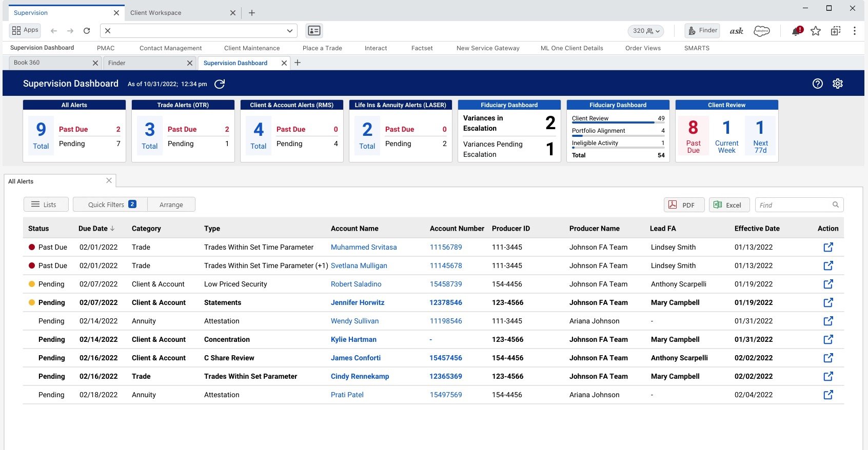Open Variances in Escalation count
This screenshot has width=868, height=450.
pyautogui.click(x=550, y=123)
